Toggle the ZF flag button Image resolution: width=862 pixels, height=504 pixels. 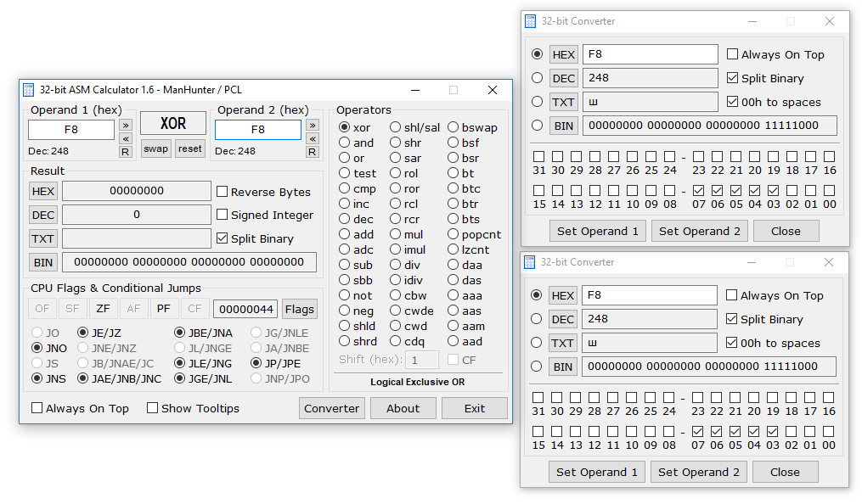tap(103, 309)
